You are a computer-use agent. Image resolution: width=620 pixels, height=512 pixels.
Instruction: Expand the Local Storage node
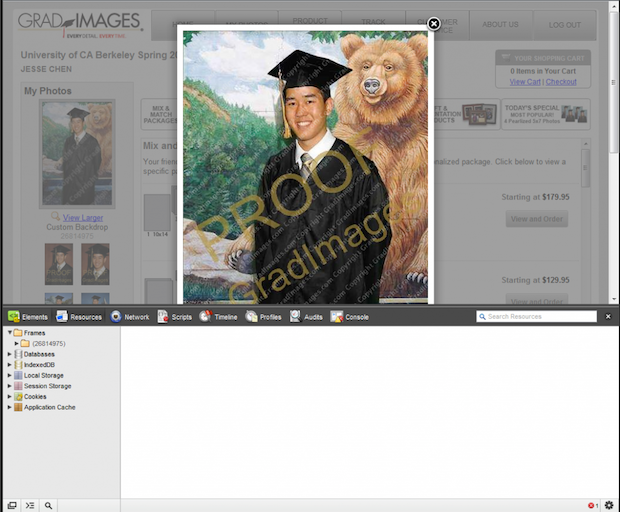(x=9, y=375)
